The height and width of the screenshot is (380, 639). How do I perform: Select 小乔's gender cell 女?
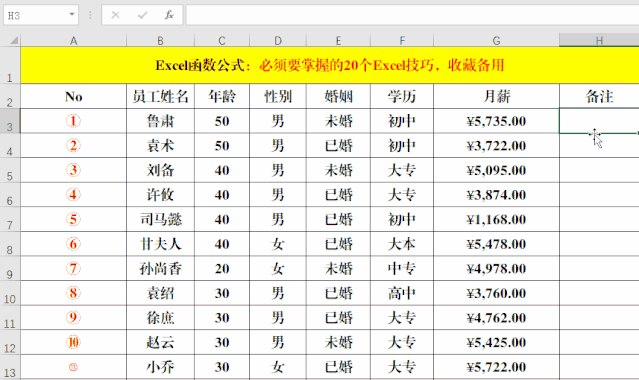pyautogui.click(x=278, y=367)
